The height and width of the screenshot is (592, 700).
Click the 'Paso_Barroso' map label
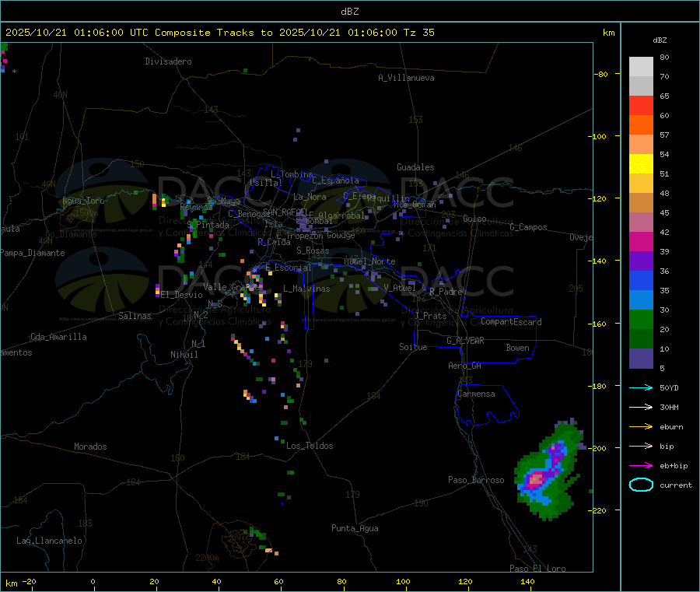[x=476, y=480]
